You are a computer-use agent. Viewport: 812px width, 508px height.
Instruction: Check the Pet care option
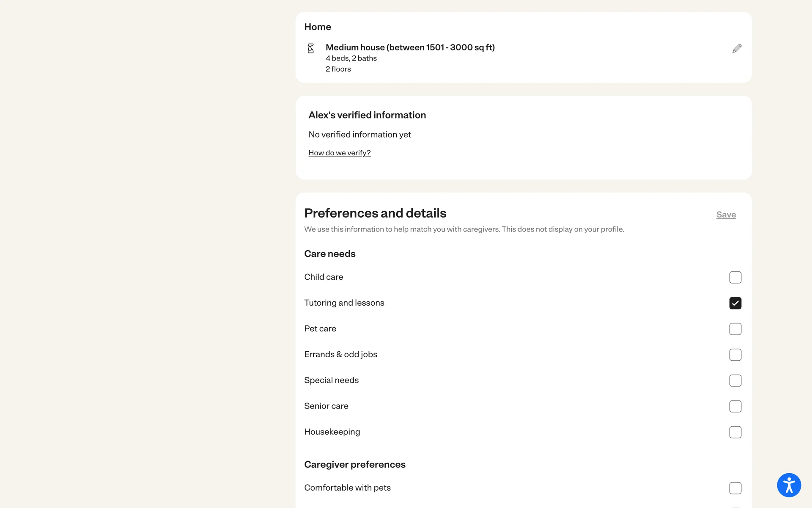point(735,329)
